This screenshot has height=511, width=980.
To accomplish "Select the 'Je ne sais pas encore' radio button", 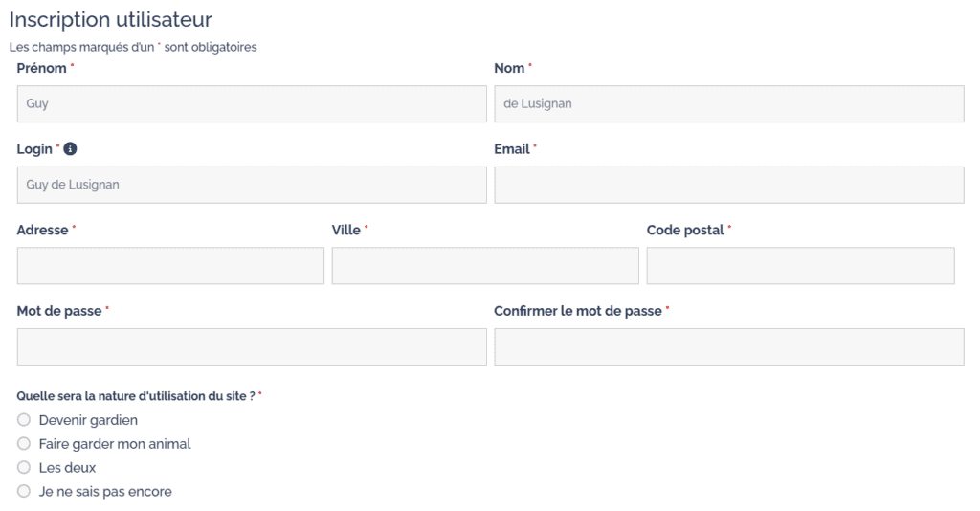I will [24, 492].
